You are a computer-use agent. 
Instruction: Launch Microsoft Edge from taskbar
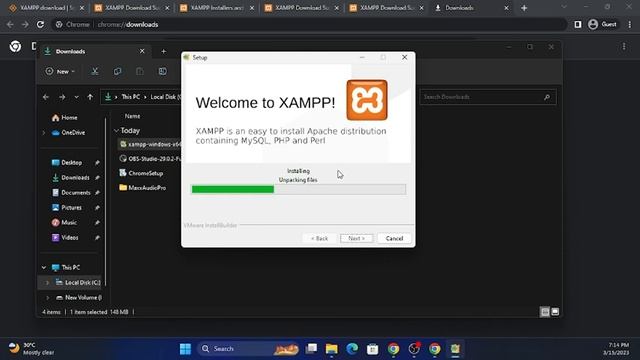tap(352, 349)
